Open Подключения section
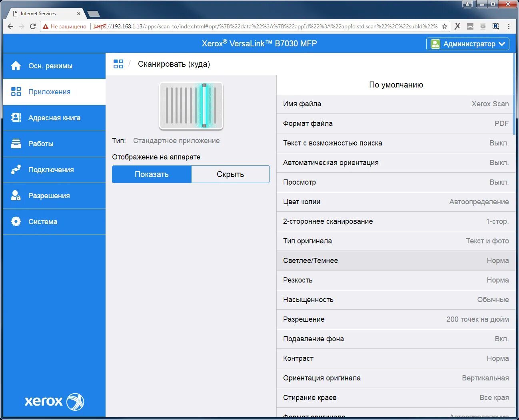Viewport: 519px width, 420px height. (x=54, y=170)
